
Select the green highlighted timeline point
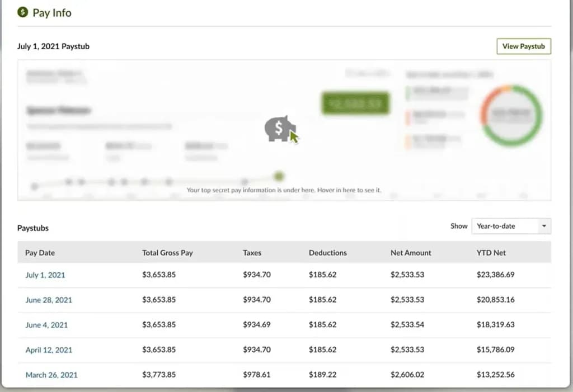click(x=279, y=177)
